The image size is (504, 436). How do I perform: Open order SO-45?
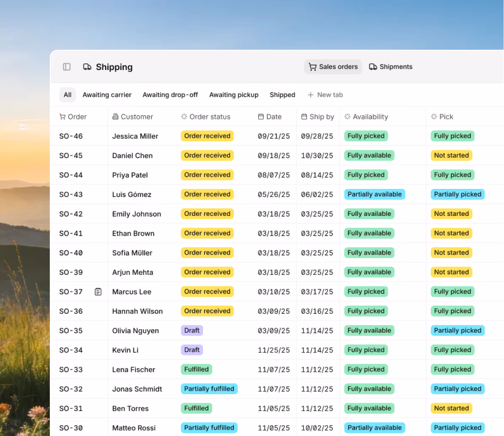pos(71,156)
